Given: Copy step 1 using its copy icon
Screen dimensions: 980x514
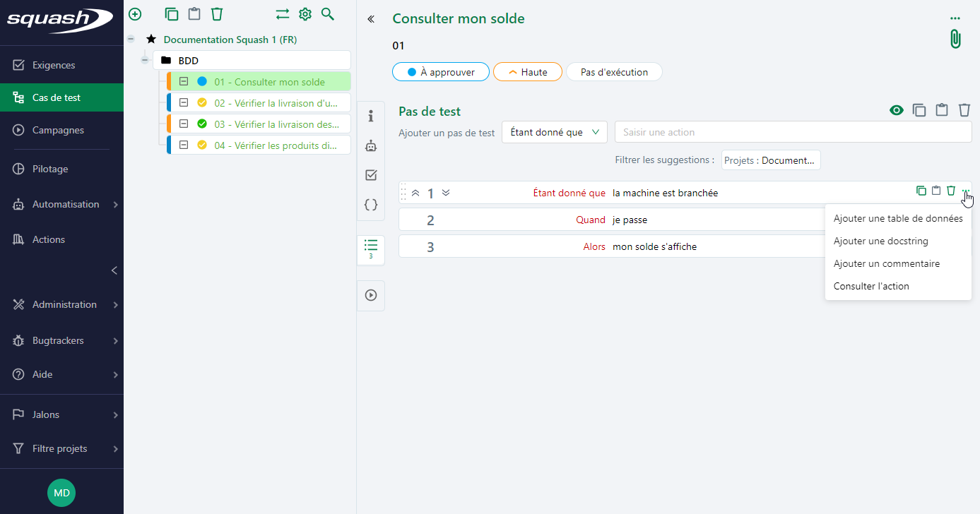Looking at the screenshot, I should click(921, 191).
